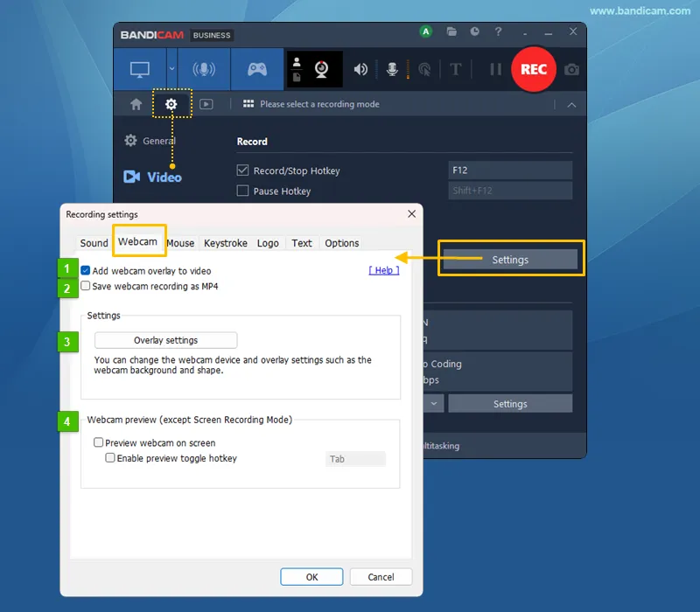Viewport: 700px width, 612px height.
Task: Switch to the Text tab
Action: [302, 243]
